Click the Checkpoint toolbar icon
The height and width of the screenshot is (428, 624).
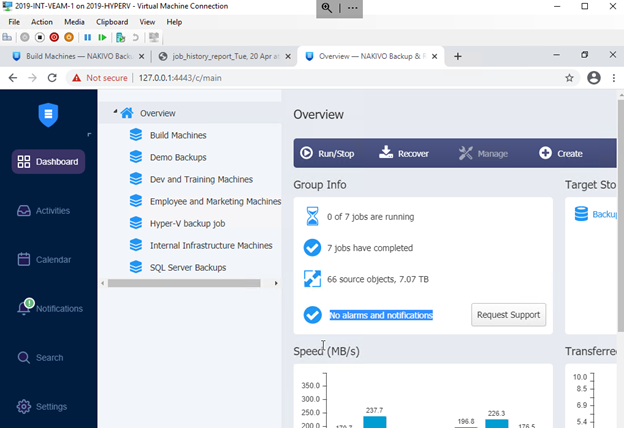pyautogui.click(x=120, y=37)
